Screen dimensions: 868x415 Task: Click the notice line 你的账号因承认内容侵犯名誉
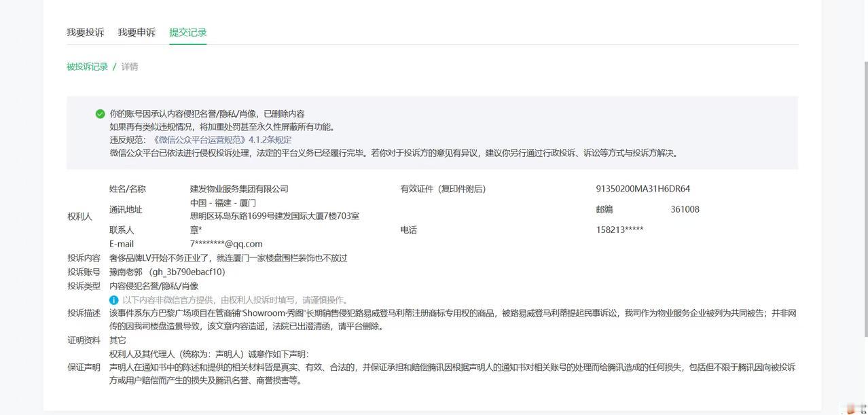pyautogui.click(x=207, y=114)
